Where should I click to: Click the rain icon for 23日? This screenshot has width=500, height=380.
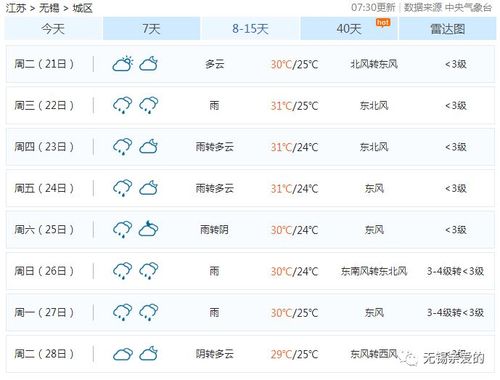point(123,147)
